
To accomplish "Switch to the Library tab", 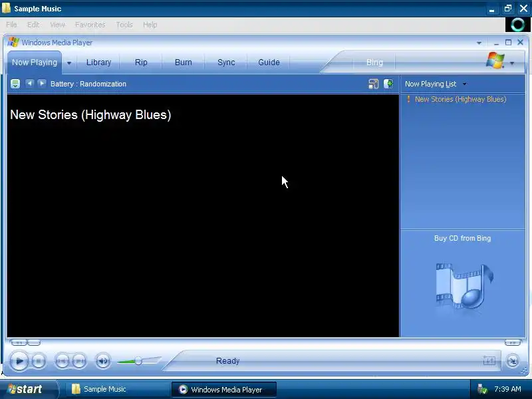I will pos(98,63).
